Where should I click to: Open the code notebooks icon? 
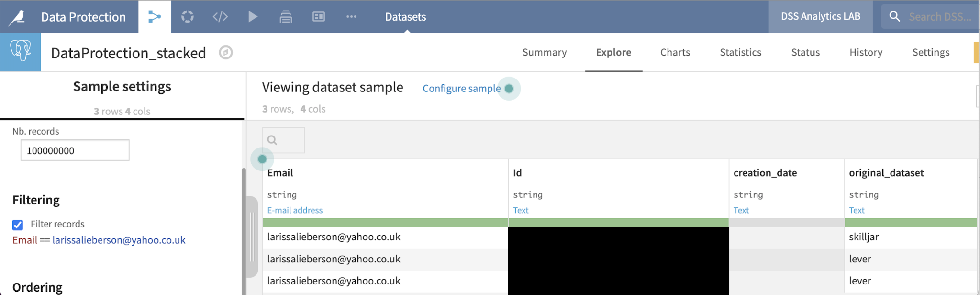(x=220, y=17)
